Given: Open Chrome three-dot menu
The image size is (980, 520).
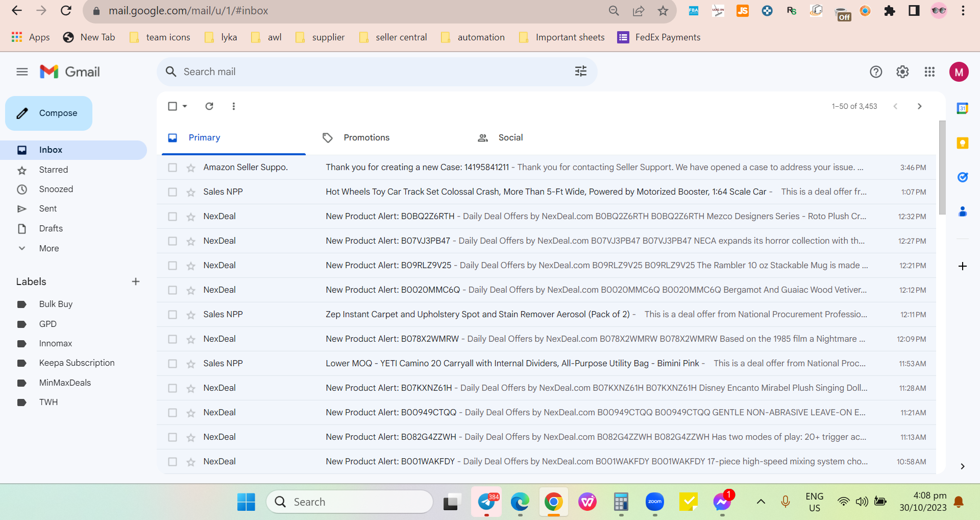Looking at the screenshot, I should pos(963,11).
